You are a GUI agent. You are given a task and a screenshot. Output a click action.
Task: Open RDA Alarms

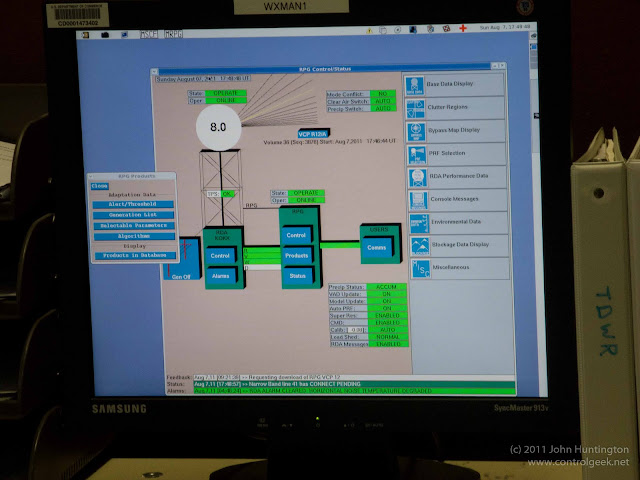point(220,276)
